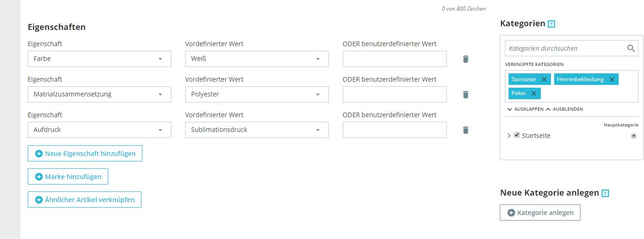Open help icon next to Kategorien
The height and width of the screenshot is (239, 644).
coord(551,24)
